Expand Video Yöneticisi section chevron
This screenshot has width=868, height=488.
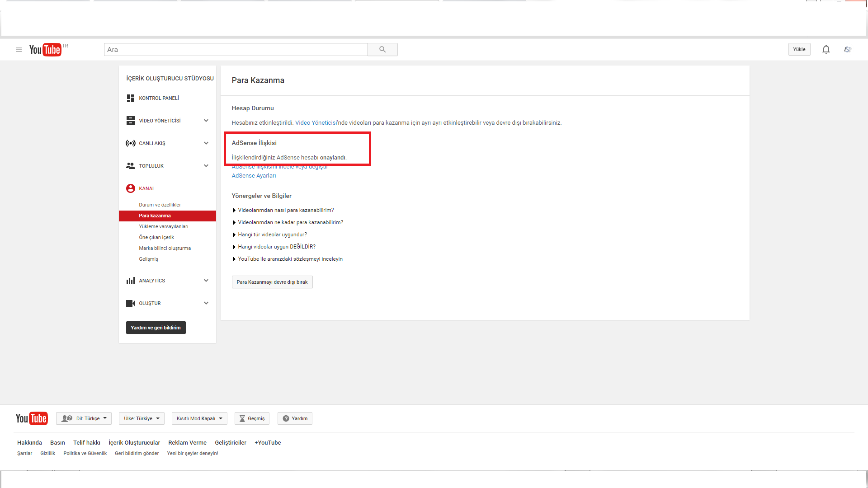pyautogui.click(x=206, y=121)
